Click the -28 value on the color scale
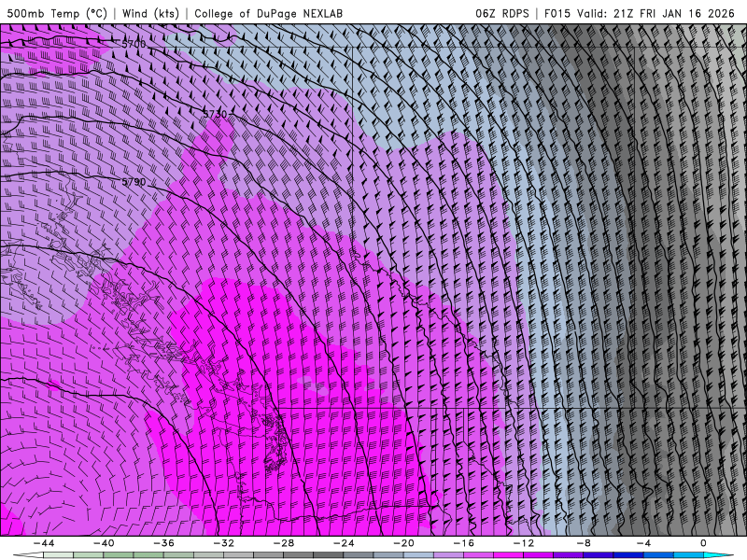747x560 pixels. (x=284, y=543)
